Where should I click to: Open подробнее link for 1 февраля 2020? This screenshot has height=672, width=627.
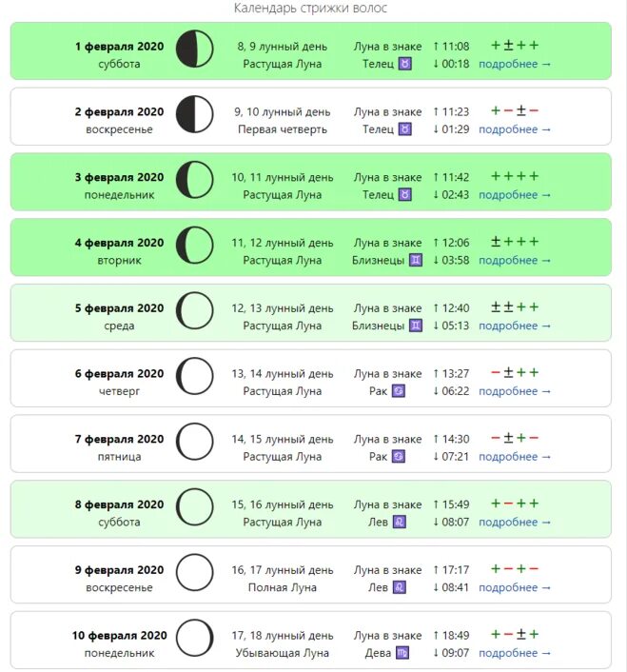click(x=515, y=64)
